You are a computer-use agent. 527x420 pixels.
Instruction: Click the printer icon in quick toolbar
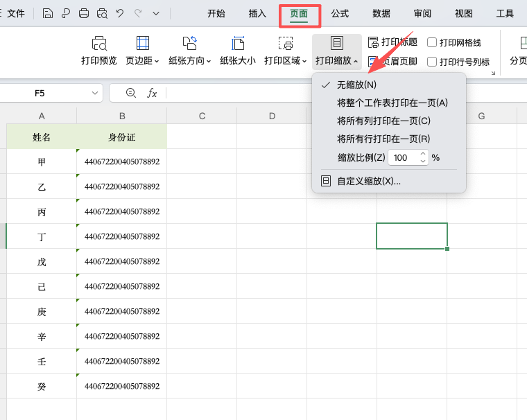(x=84, y=13)
